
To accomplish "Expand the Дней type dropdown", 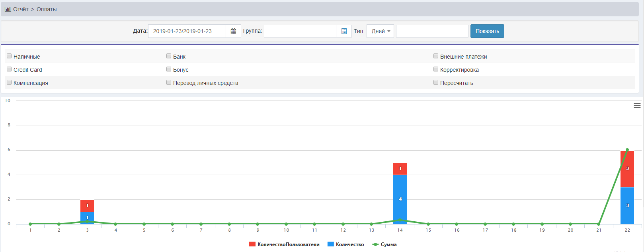I will (380, 31).
